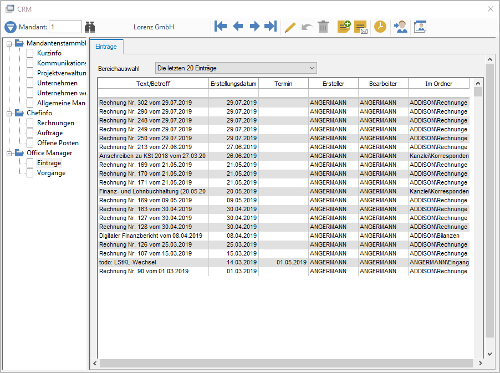Select the Allgemeine Man tree entry
Viewport: 500px width, 373px height.
[61, 103]
